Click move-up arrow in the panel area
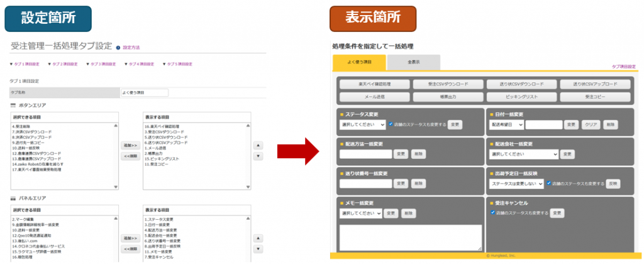 click(x=257, y=238)
